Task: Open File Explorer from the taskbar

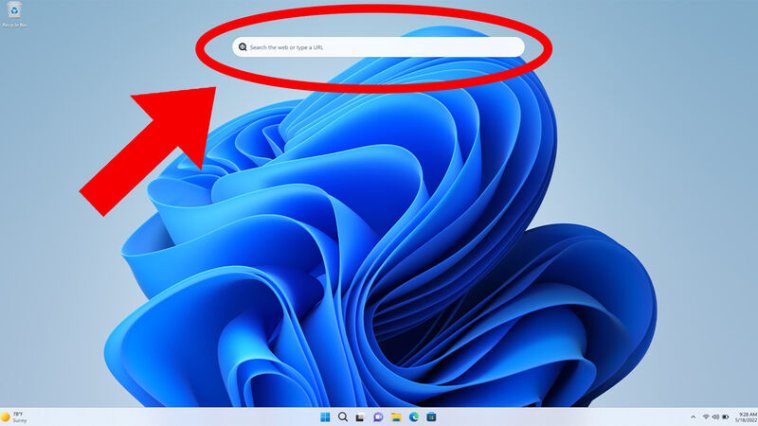Action: coord(396,417)
